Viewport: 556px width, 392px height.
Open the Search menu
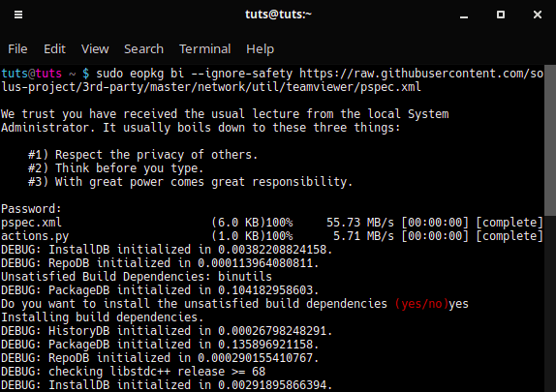(143, 49)
